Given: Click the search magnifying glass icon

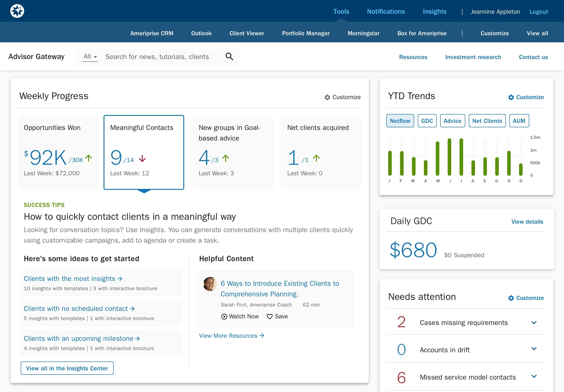Looking at the screenshot, I should [229, 56].
